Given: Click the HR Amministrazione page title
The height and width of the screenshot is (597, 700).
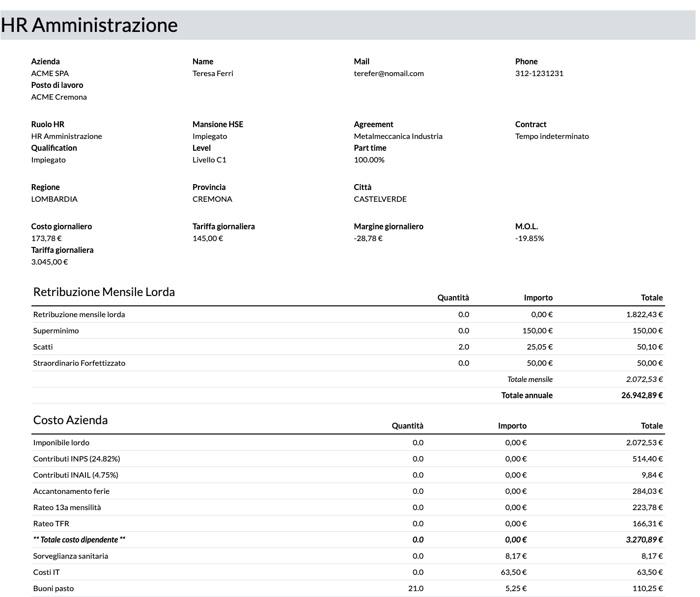Looking at the screenshot, I should [x=89, y=25].
